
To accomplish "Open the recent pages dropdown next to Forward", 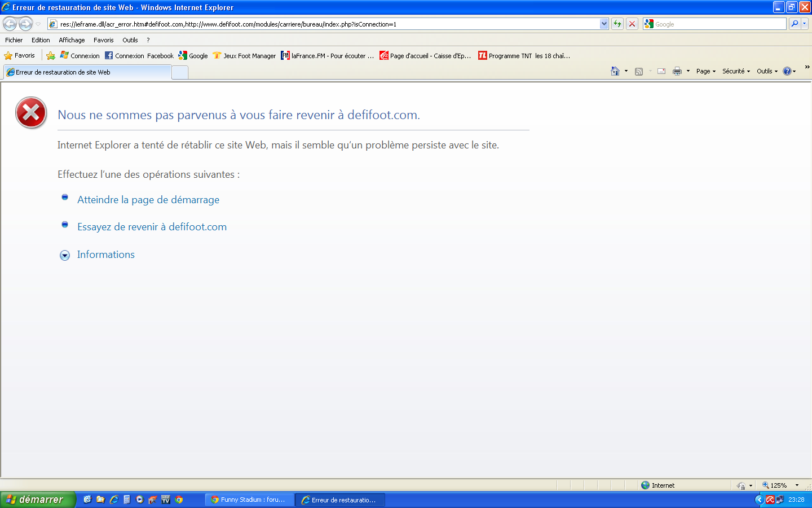I will [38, 24].
